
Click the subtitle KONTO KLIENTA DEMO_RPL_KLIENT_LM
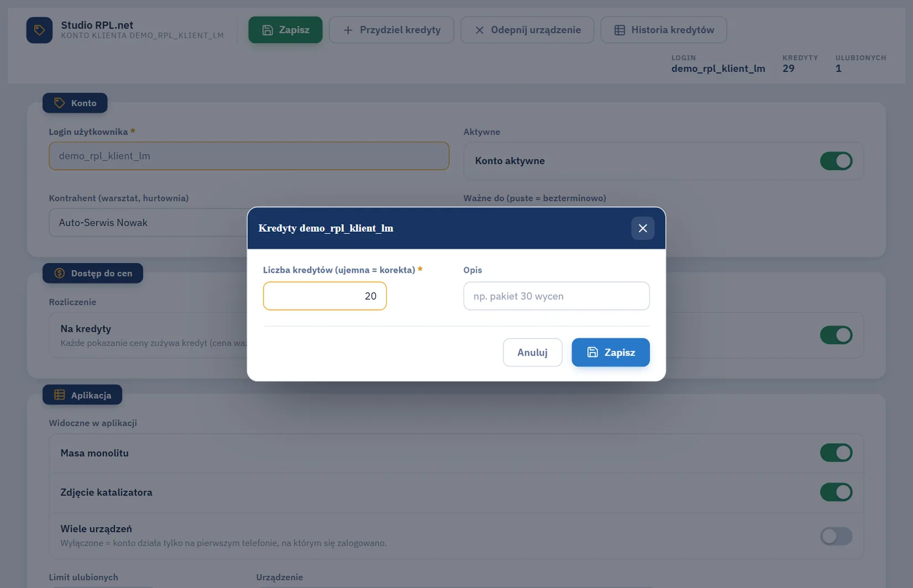coord(142,35)
